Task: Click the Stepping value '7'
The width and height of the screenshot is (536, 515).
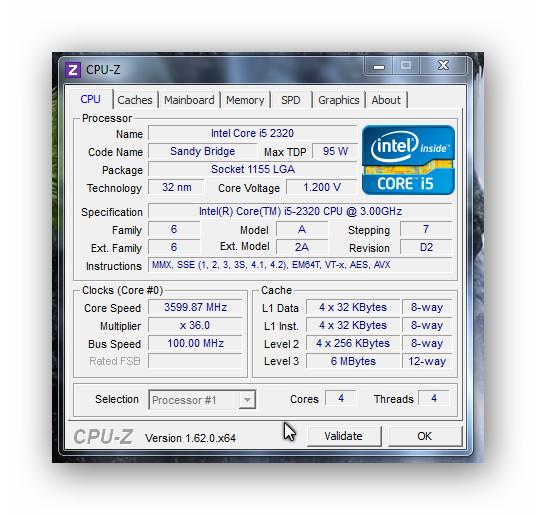Action: pos(426,229)
